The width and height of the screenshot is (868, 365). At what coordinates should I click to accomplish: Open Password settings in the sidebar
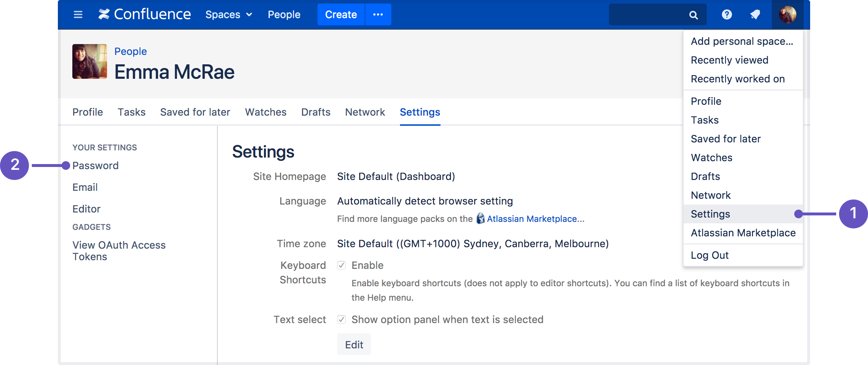95,166
